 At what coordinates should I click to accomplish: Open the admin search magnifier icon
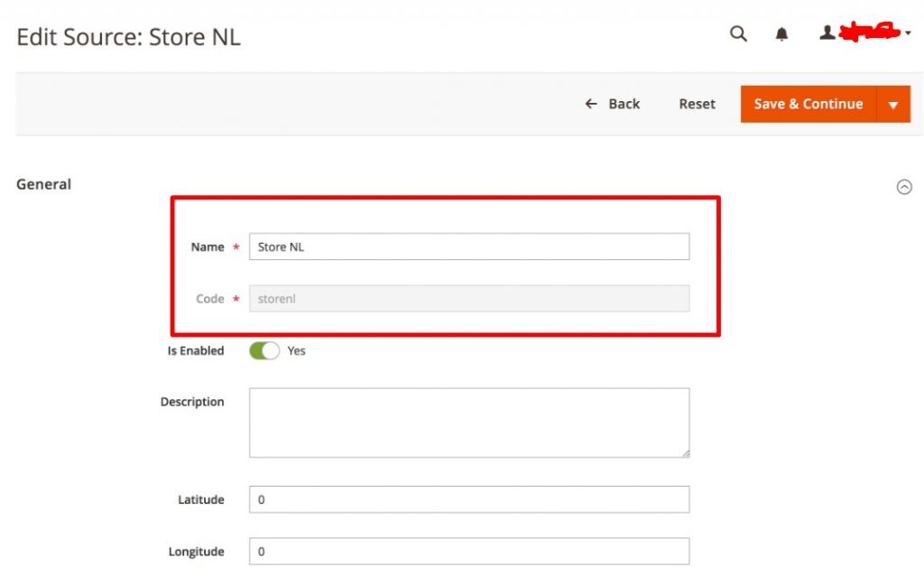tap(738, 34)
